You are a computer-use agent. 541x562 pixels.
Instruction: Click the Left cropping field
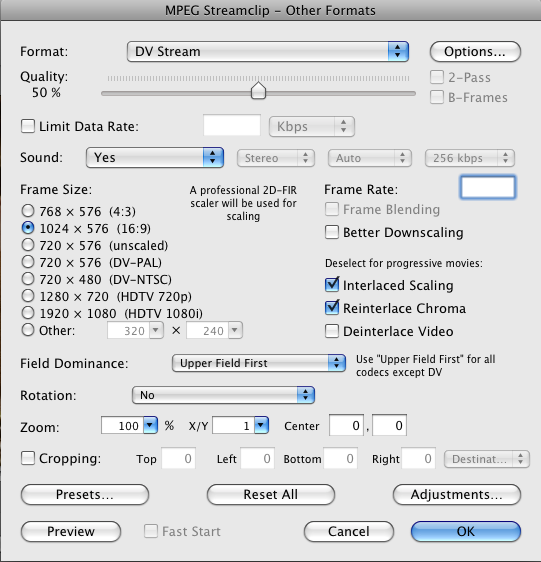click(x=257, y=458)
